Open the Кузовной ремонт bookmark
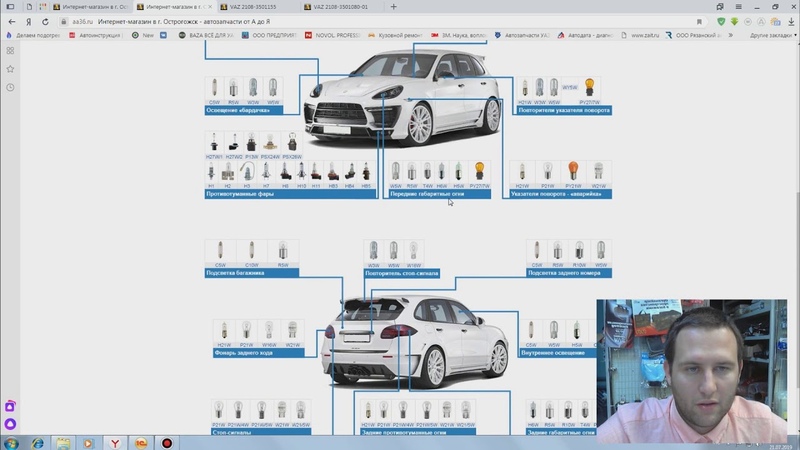This screenshot has width=800, height=450. pyautogui.click(x=395, y=35)
